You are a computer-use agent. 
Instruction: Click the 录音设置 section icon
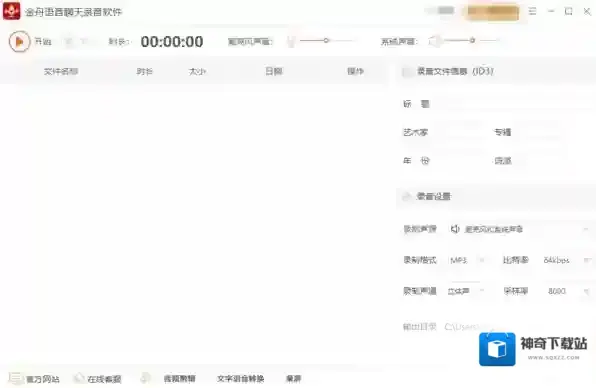(407, 196)
